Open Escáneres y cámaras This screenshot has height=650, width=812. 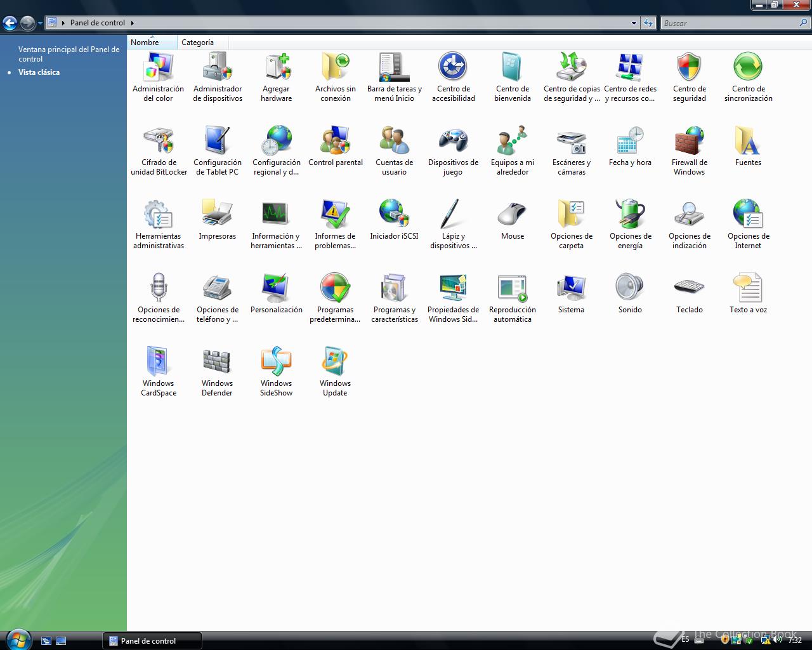pos(571,151)
